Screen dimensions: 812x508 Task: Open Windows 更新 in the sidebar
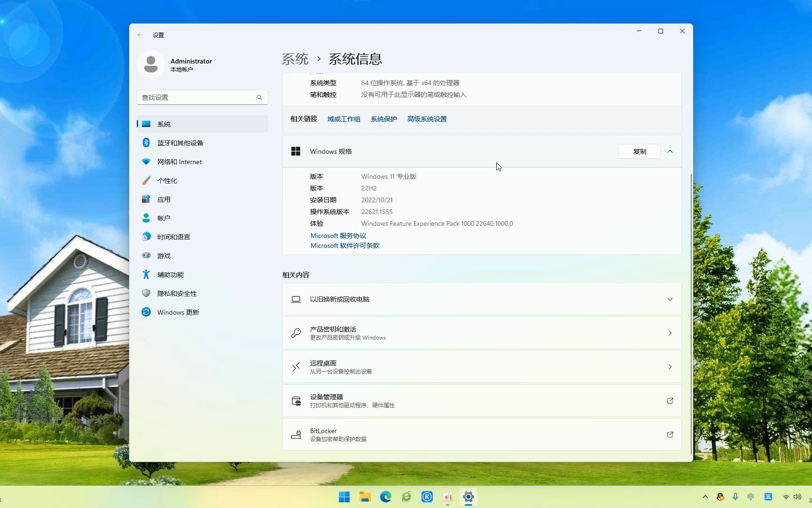coord(178,312)
